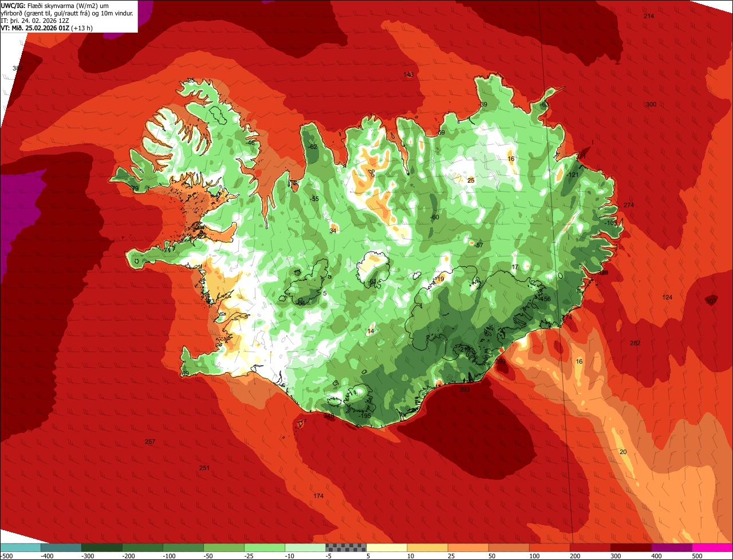Select the dark teal -400 to -300 legend swatch

tap(61, 547)
